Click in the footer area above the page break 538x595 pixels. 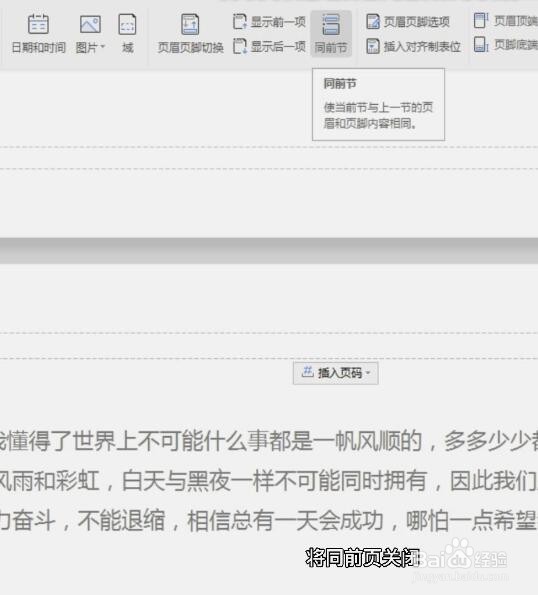269,157
